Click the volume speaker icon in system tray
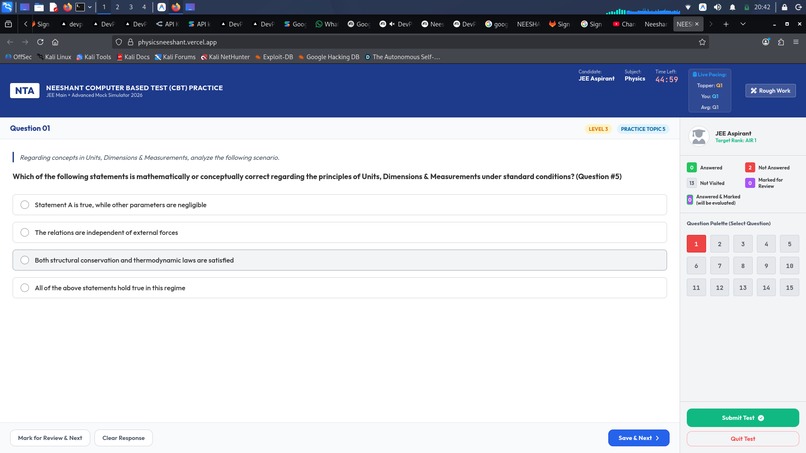 717,7
